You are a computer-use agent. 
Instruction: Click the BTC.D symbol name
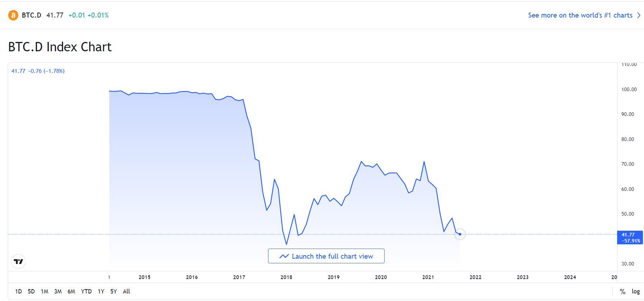pos(32,15)
